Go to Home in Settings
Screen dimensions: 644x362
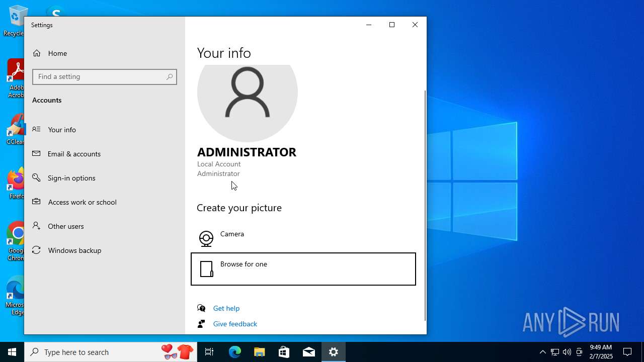[x=105, y=53]
